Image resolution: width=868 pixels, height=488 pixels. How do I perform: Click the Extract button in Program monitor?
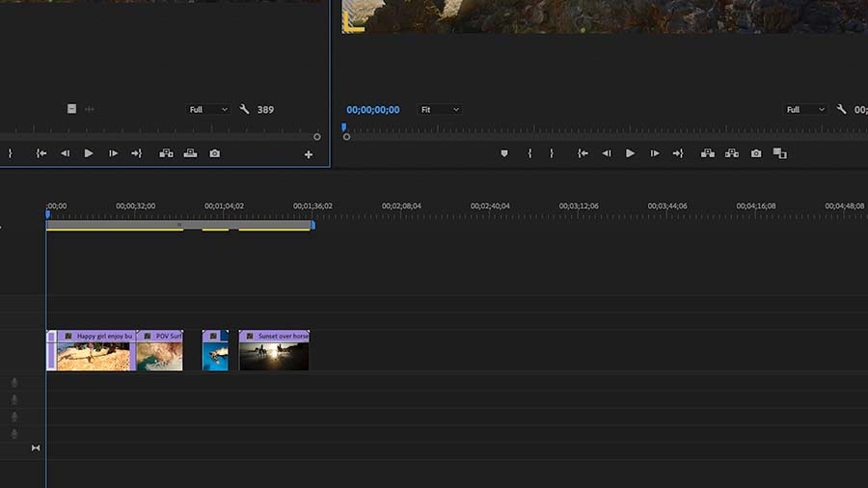[732, 153]
